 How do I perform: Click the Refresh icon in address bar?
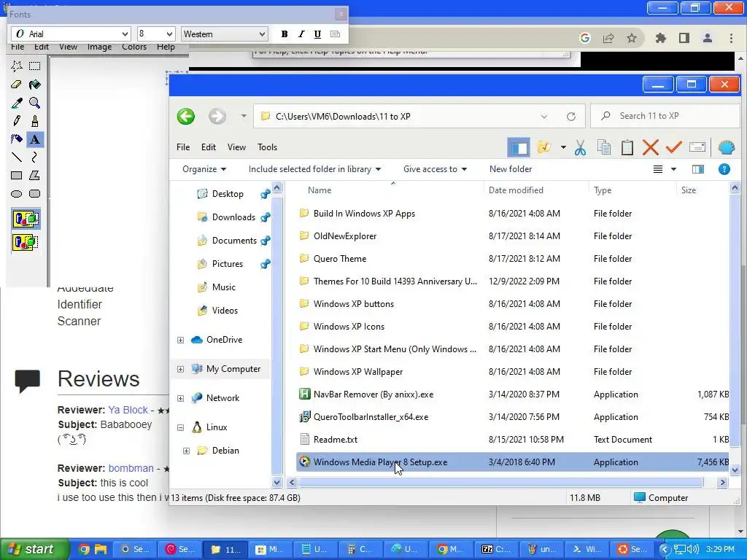click(x=571, y=117)
